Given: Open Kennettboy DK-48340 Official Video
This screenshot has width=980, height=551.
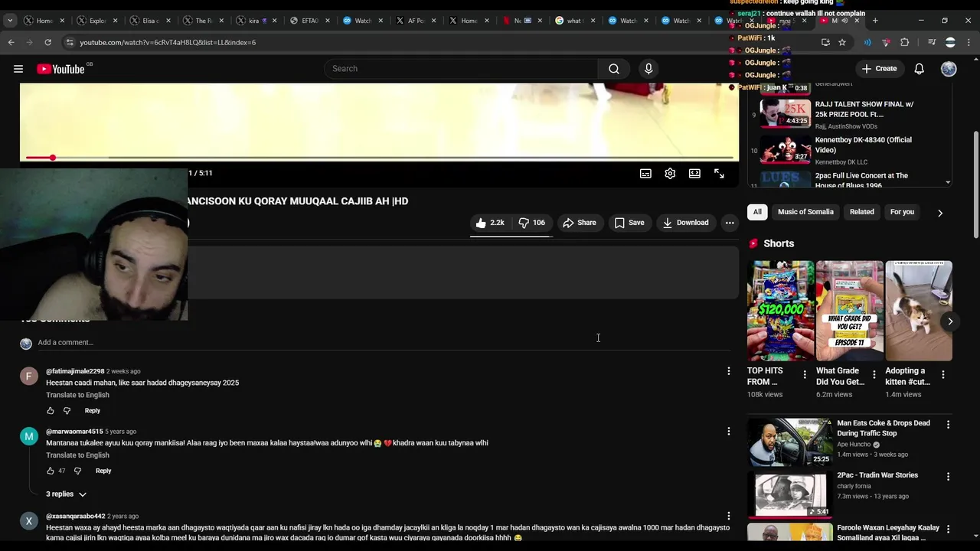Looking at the screenshot, I should point(849,151).
